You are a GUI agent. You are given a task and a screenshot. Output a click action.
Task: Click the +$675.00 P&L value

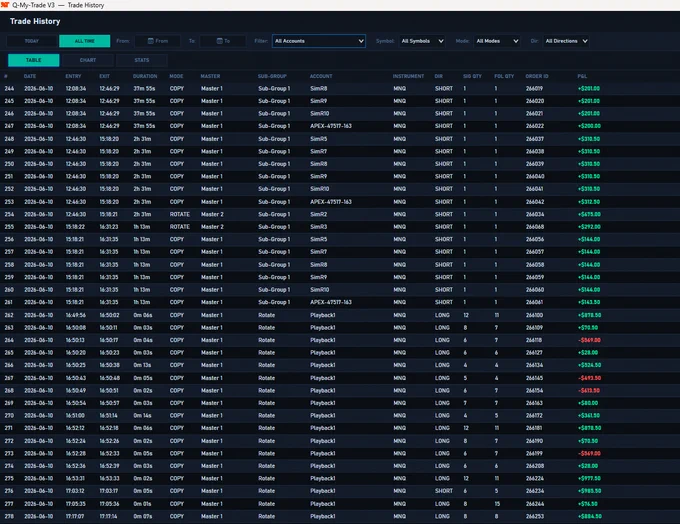pyautogui.click(x=589, y=214)
